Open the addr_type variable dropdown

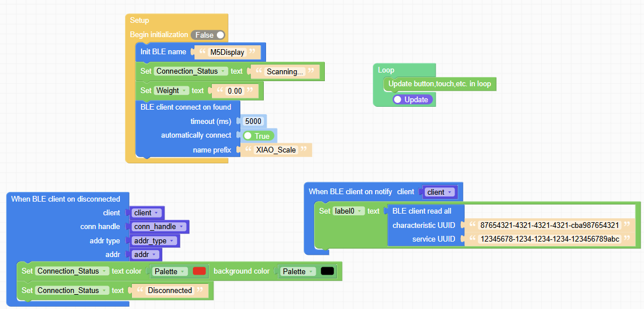point(154,240)
